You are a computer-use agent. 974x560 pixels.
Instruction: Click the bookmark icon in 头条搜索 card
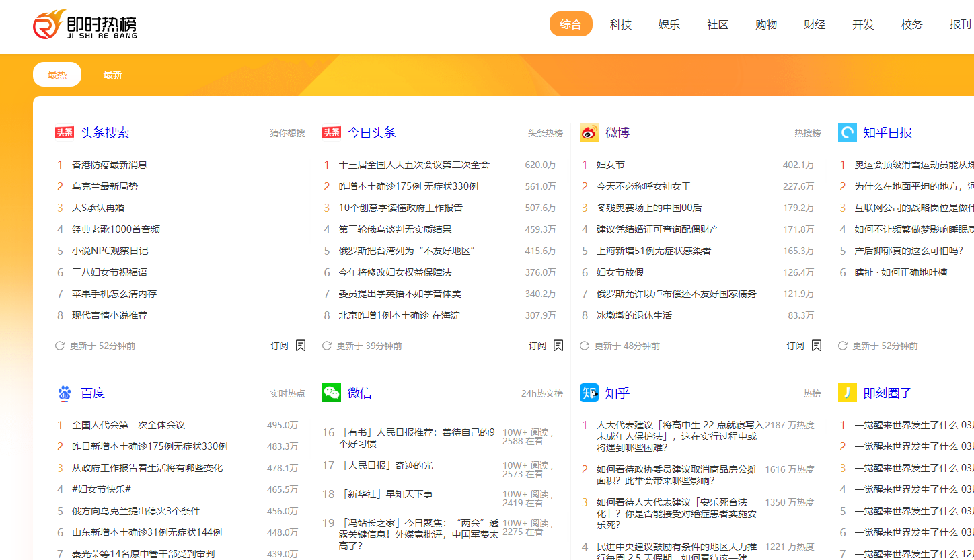(301, 346)
